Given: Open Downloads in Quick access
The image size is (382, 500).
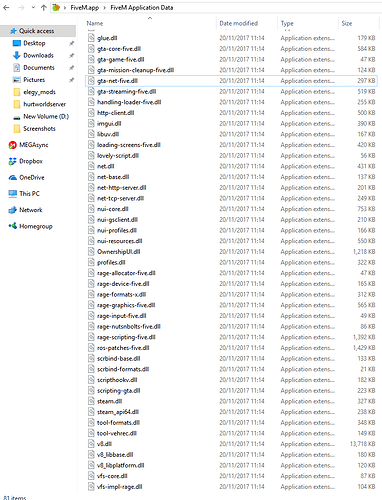Looking at the screenshot, I should pos(38,55).
